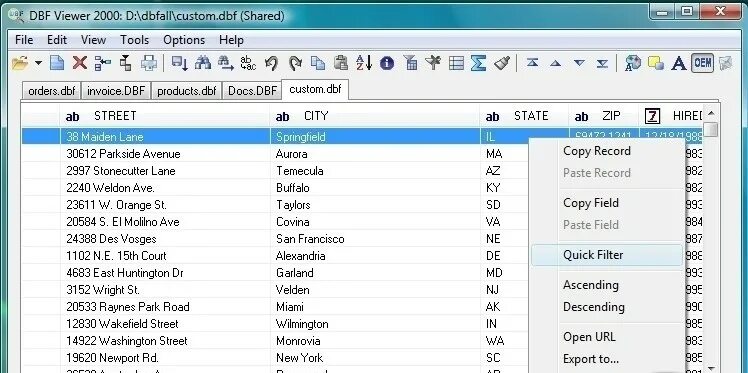Click the vertical scrollbar thumb
This screenshot has height=373, width=748.
(x=711, y=130)
